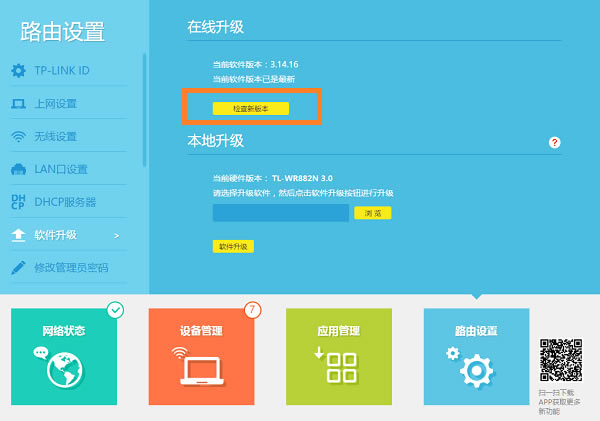Click the TP-LINK ID gear icon
Screen dimensions: 600x421
(18, 71)
